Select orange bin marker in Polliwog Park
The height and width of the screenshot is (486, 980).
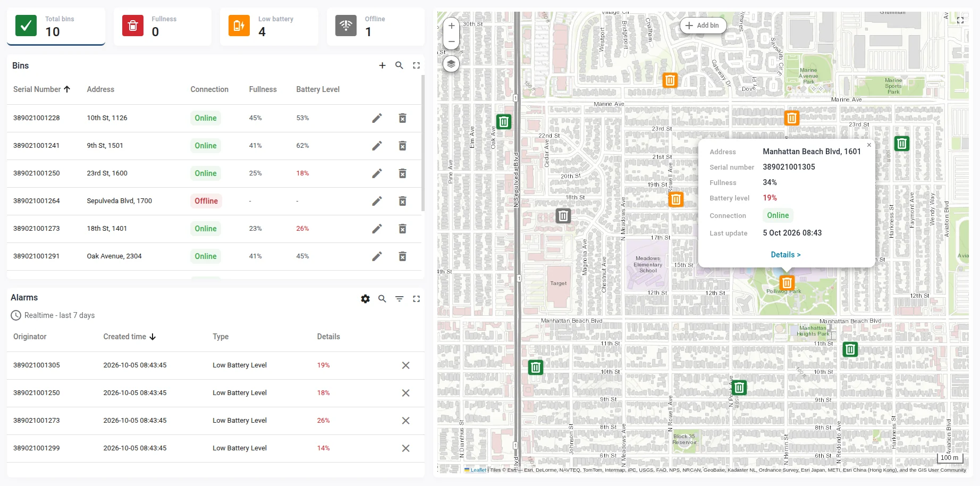tap(787, 283)
